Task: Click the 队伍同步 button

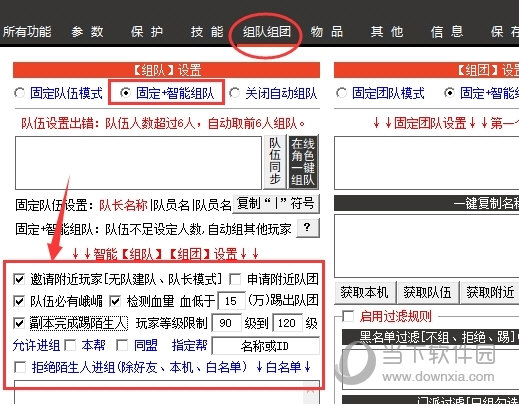Action: point(275,162)
